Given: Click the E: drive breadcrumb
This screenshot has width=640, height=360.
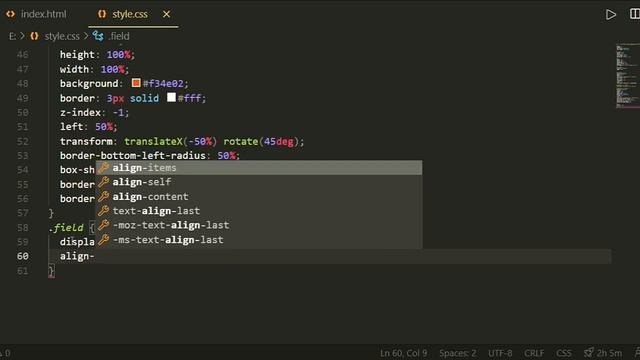Looking at the screenshot, I should 12,36.
